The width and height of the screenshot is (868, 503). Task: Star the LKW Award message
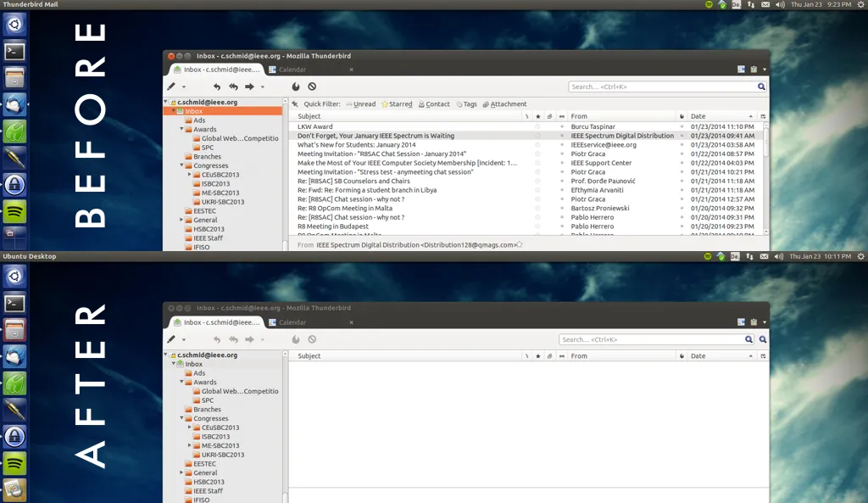[x=537, y=127]
